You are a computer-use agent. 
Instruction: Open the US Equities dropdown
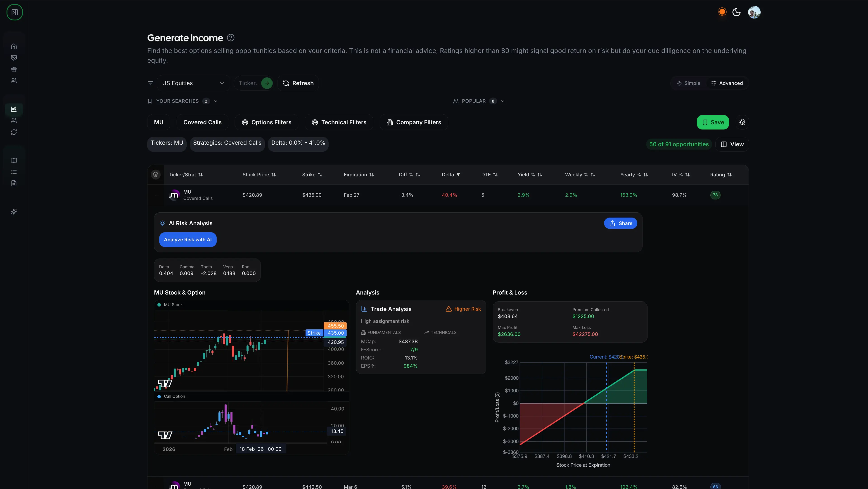coord(193,83)
